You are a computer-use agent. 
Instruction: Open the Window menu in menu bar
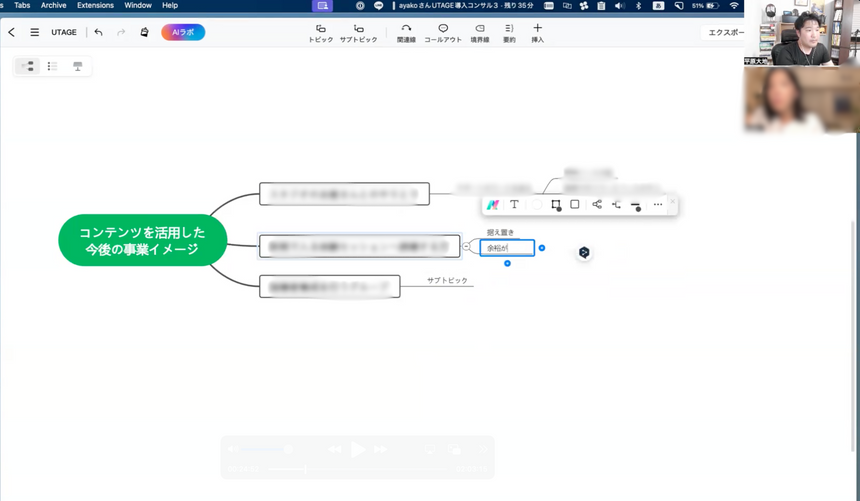(138, 5)
